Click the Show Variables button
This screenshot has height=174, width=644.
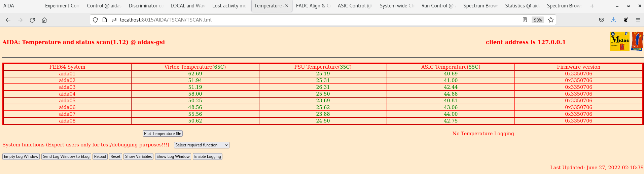pos(139,156)
